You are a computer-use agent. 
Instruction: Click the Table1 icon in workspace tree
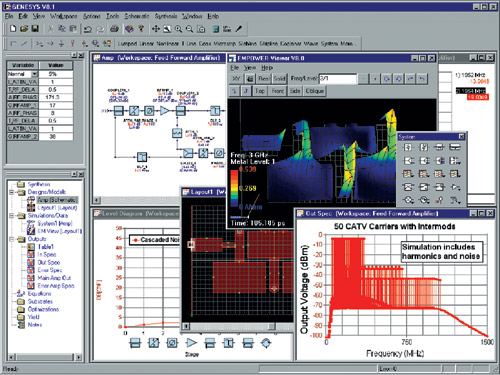31,247
